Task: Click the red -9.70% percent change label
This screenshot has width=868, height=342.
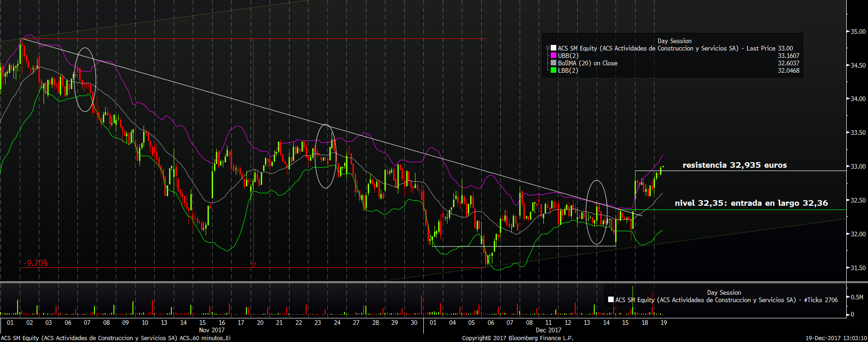Action: point(36,263)
